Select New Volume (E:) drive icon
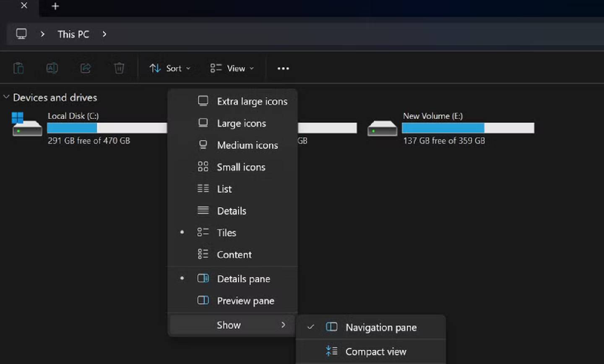 382,128
